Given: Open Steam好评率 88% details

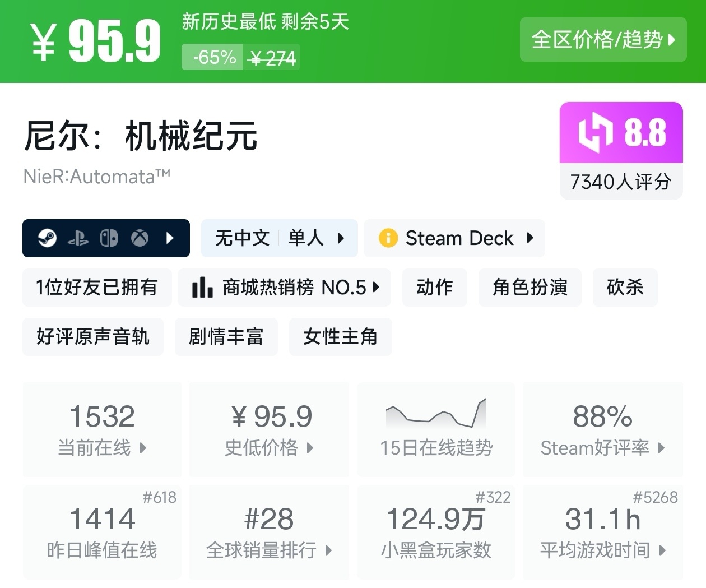Looking at the screenshot, I should [603, 429].
